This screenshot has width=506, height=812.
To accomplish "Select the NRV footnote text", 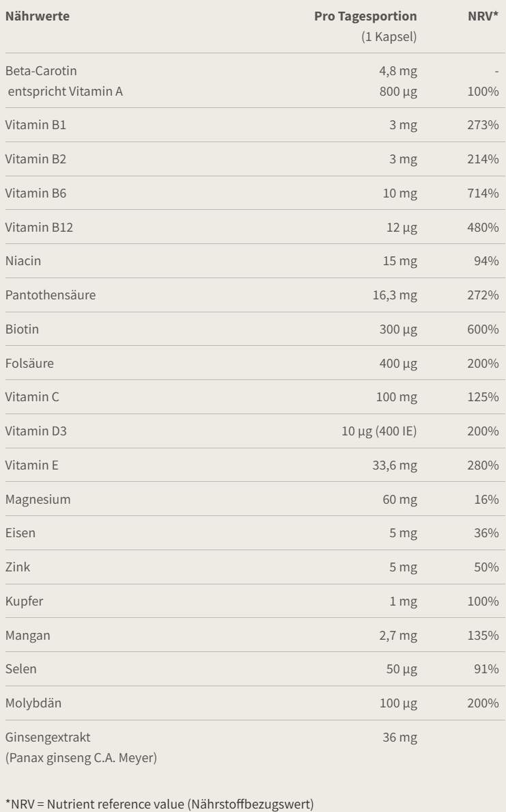I will (159, 804).
